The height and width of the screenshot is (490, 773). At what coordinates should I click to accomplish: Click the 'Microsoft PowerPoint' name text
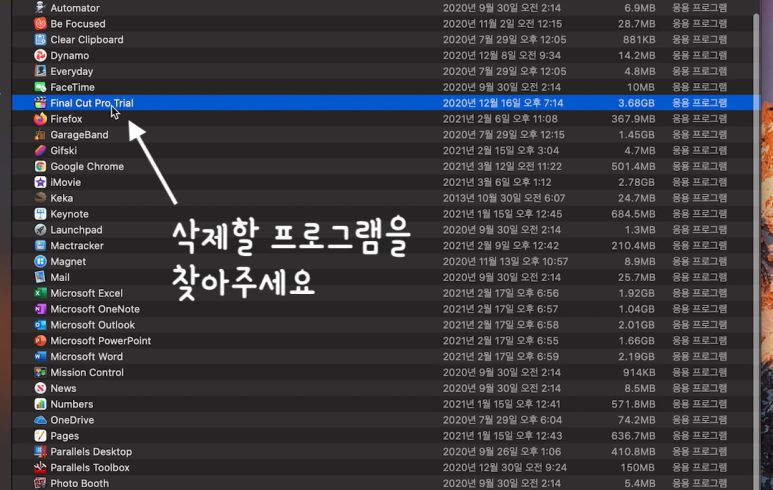point(101,341)
